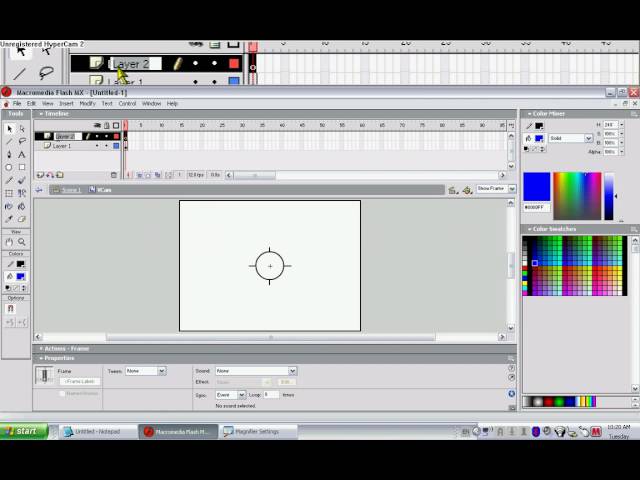Select the Rectangle tool

point(22,167)
